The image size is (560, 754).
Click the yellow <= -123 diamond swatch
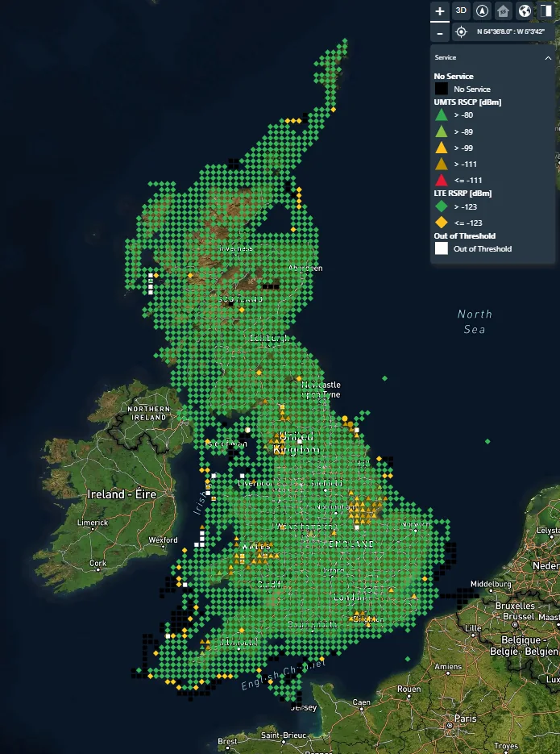tap(442, 223)
